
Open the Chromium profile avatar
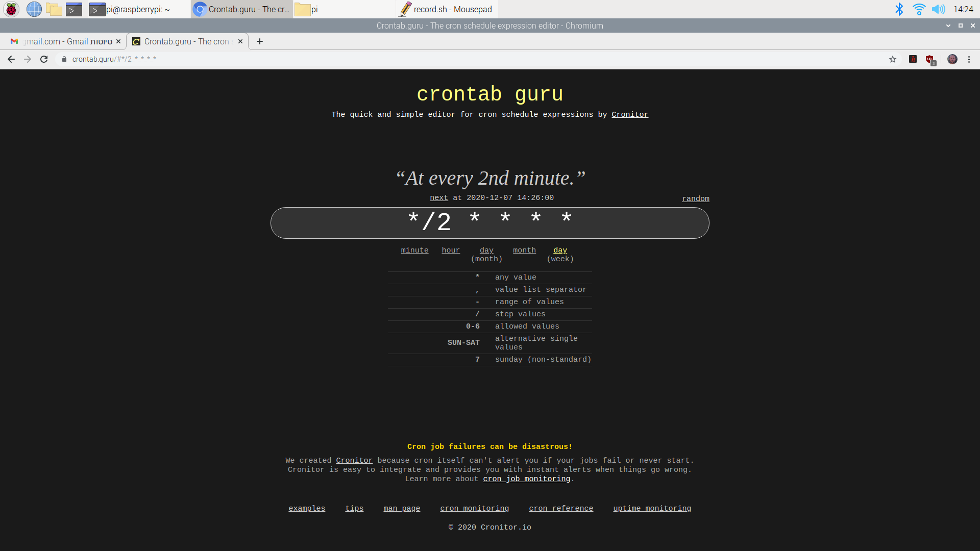coord(952,59)
